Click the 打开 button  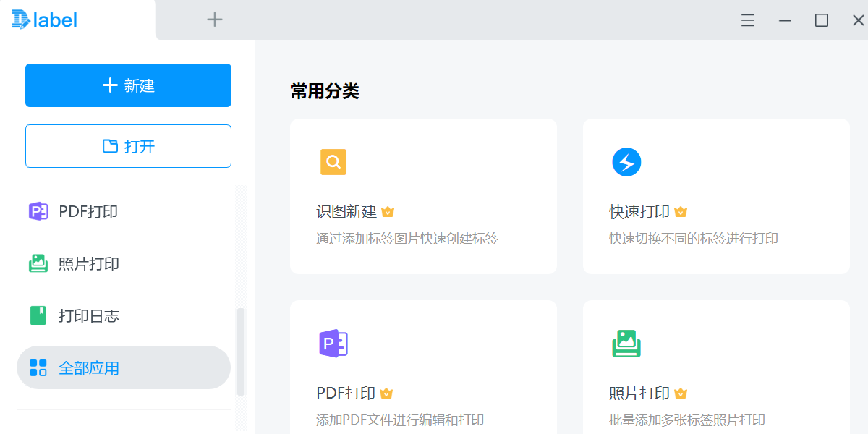tap(128, 146)
